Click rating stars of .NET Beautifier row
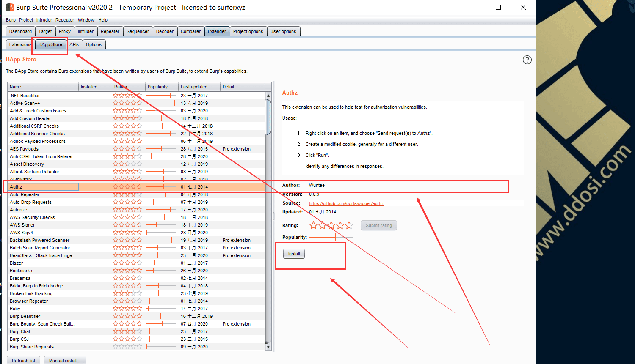This screenshot has height=364, width=635. [x=127, y=96]
